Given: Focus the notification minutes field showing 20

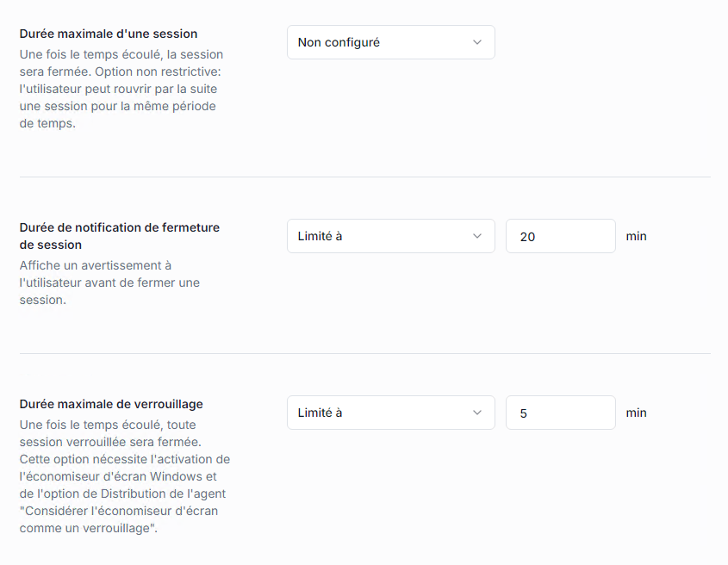Looking at the screenshot, I should click(560, 236).
